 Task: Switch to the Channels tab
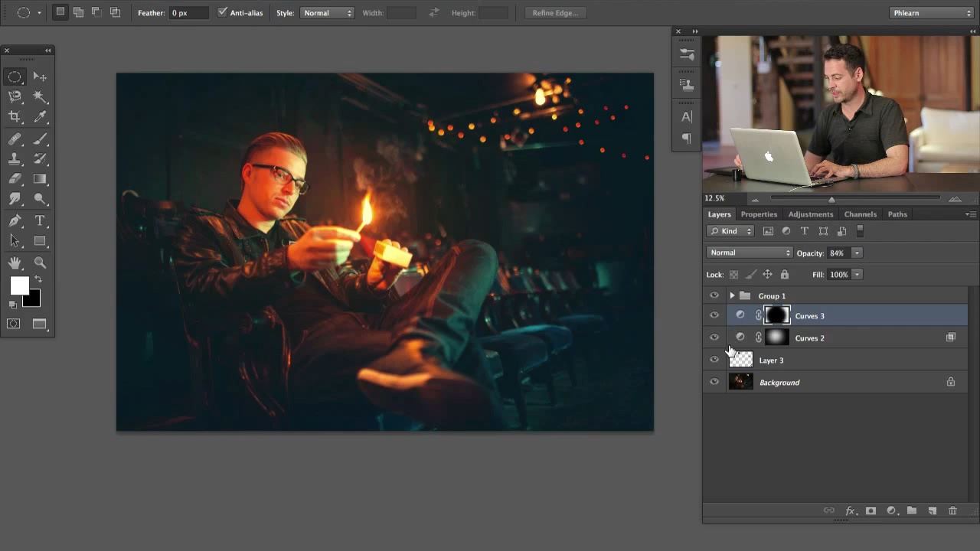861,214
